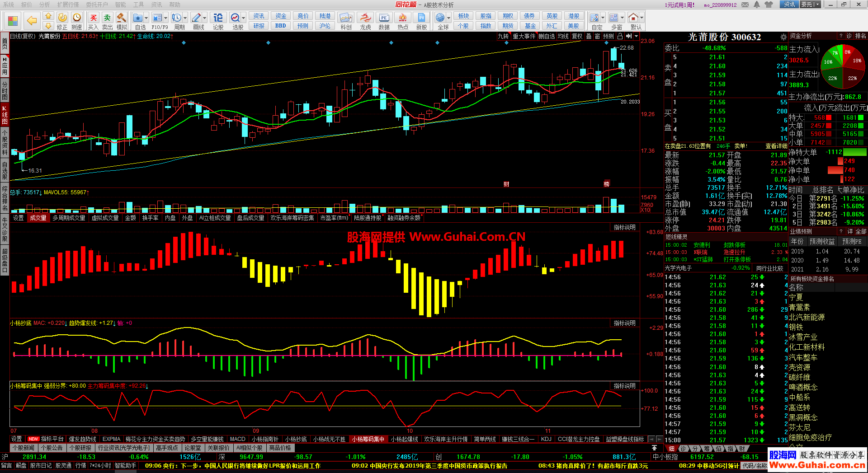The height and width of the screenshot is (473, 868).
Task: Select the 换手率 turnover rate tab
Action: pyautogui.click(x=150, y=218)
